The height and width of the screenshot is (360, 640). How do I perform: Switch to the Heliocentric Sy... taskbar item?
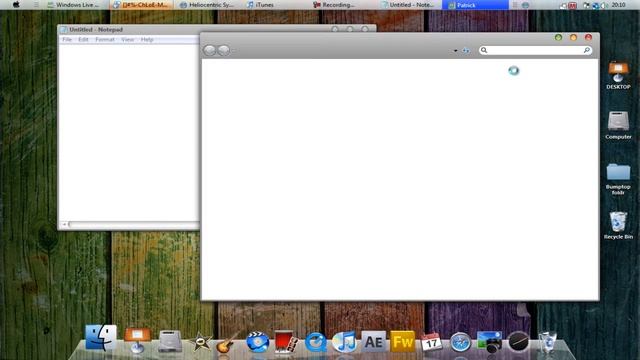[207, 5]
